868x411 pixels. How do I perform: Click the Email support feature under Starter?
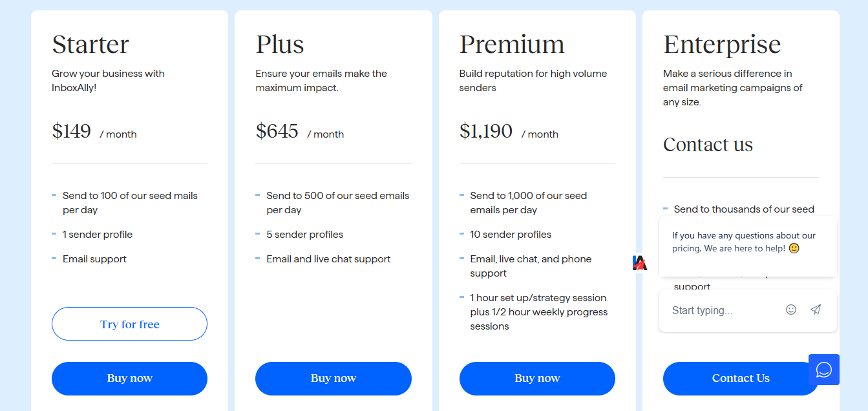(94, 258)
